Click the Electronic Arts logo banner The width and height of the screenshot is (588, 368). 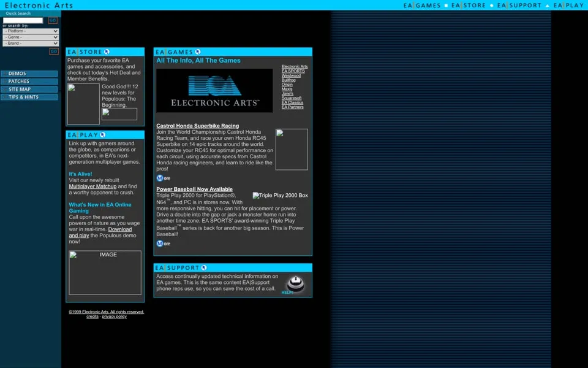pyautogui.click(x=214, y=91)
